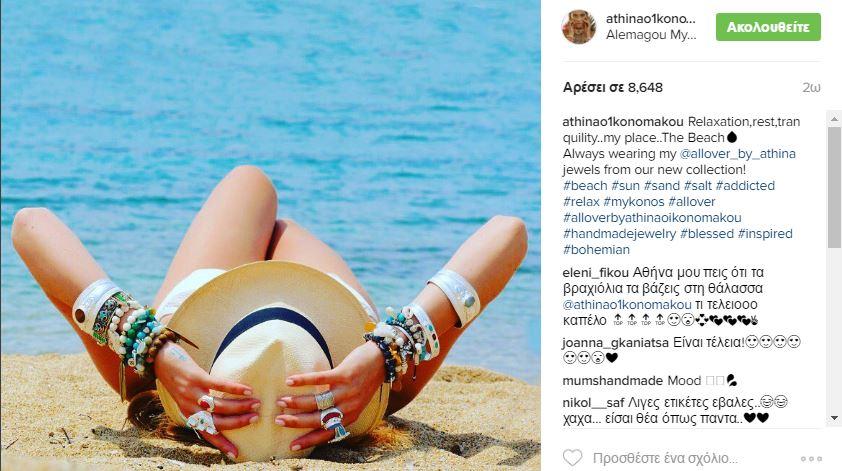Click the comments scrollbar thumb

coord(834,187)
